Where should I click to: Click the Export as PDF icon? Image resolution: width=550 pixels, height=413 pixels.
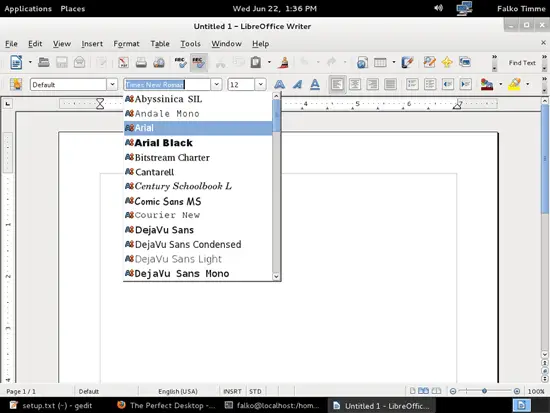click(x=123, y=62)
